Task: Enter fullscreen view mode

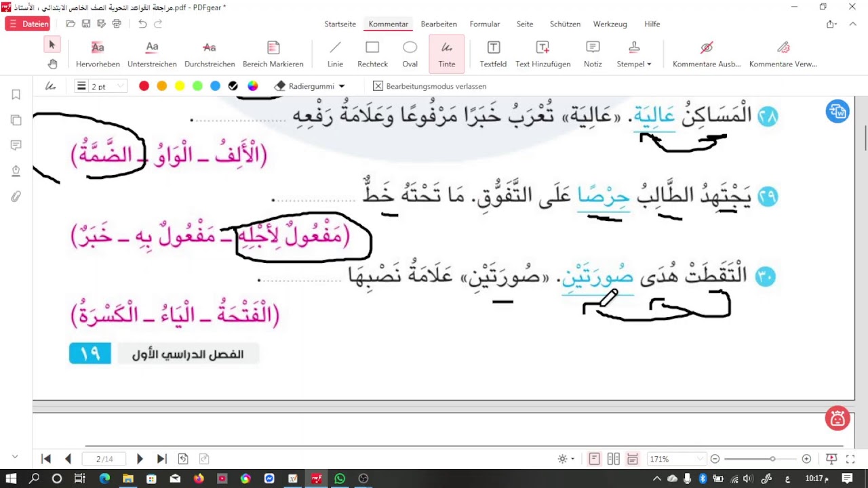Action: click(x=850, y=459)
